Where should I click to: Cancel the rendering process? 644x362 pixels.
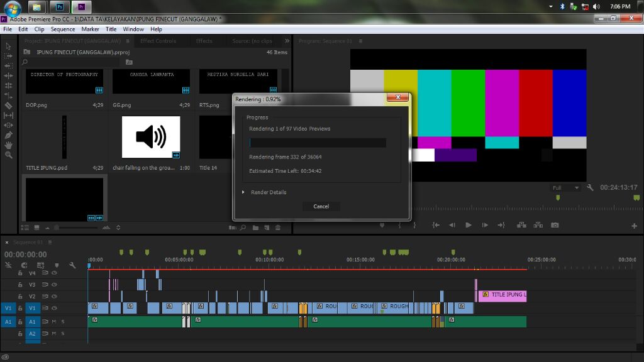tap(321, 206)
